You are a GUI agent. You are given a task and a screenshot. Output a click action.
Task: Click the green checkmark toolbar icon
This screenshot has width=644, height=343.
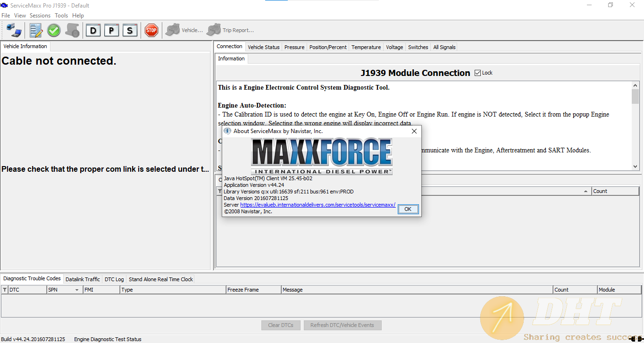(x=54, y=30)
